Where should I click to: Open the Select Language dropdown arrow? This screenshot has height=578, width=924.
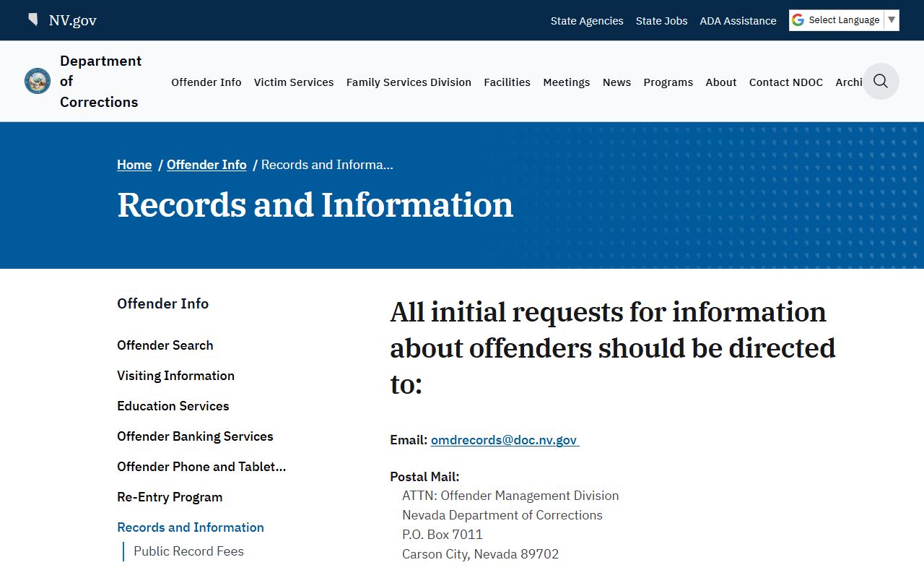[x=892, y=20]
